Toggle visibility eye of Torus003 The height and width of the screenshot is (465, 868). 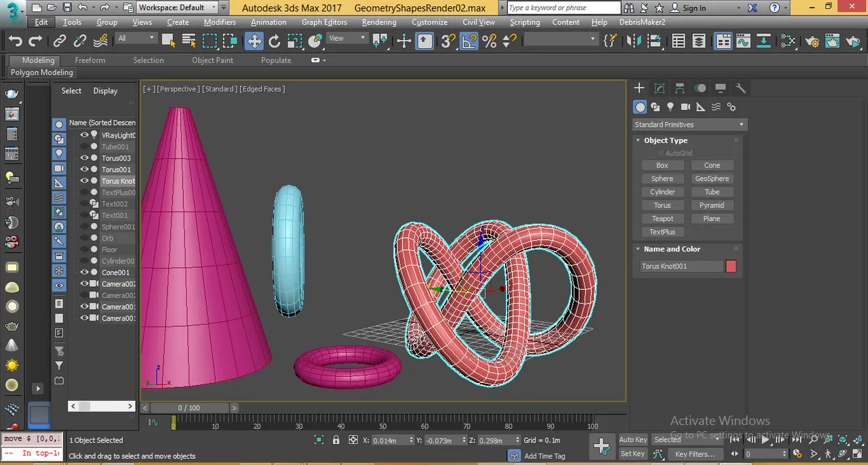coord(85,158)
